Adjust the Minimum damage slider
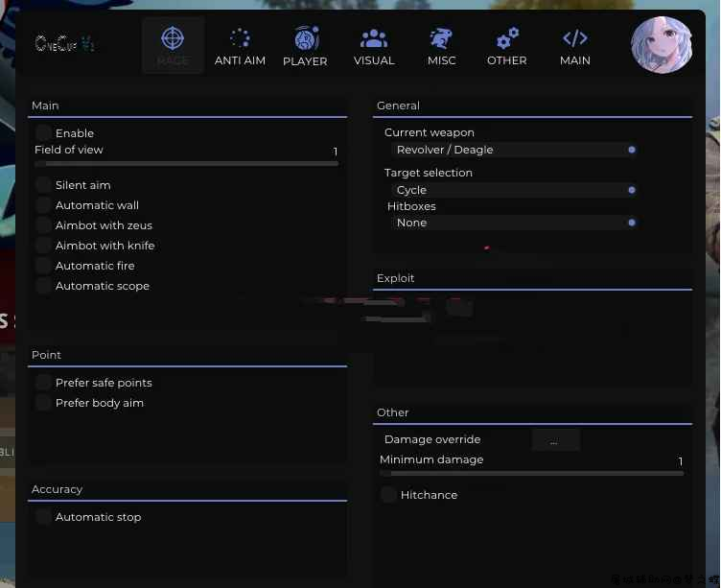Viewport: 721px width, 588px height. point(532,473)
